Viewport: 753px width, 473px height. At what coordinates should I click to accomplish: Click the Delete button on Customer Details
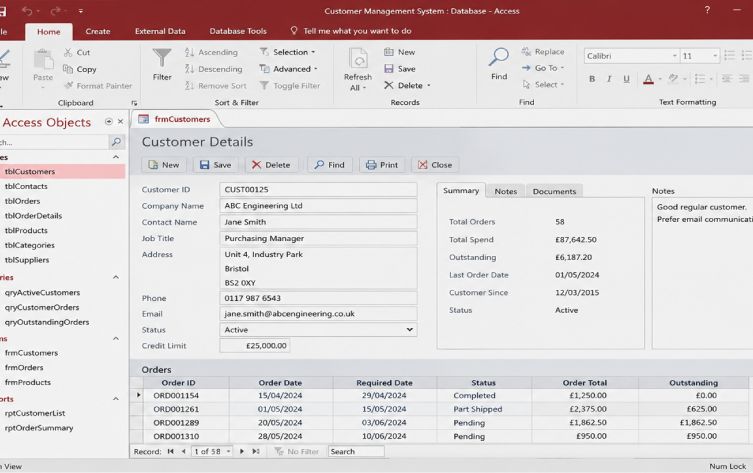click(271, 165)
